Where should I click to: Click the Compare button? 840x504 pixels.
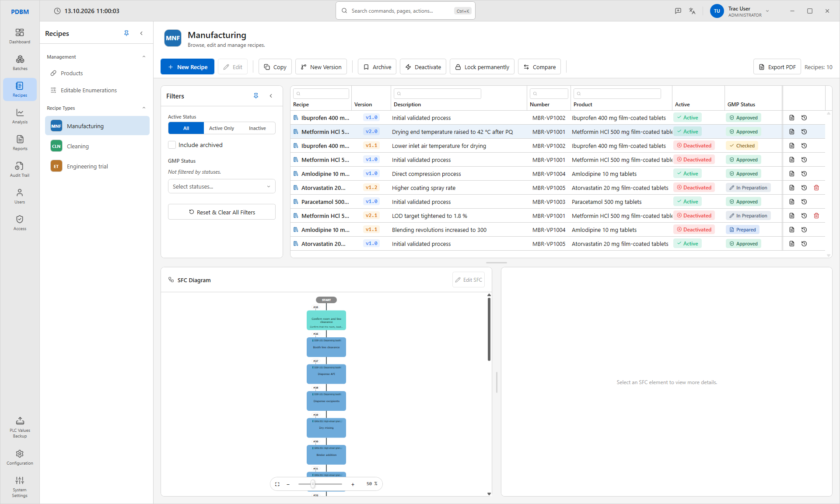click(539, 67)
